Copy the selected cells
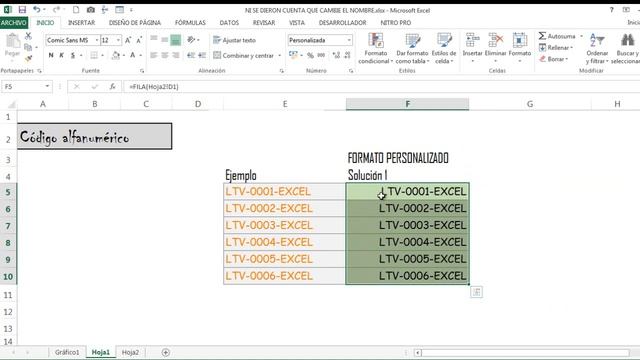640x360 pixels. pos(28,47)
